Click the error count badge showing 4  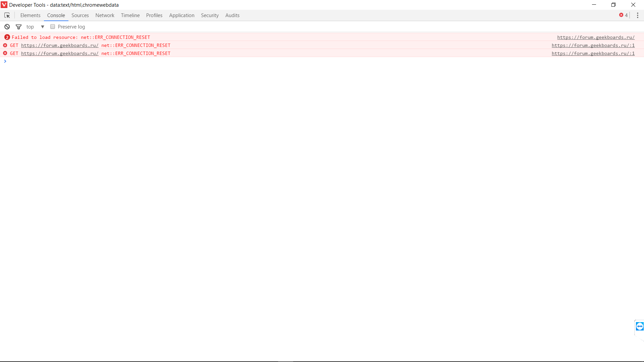pyautogui.click(x=624, y=15)
